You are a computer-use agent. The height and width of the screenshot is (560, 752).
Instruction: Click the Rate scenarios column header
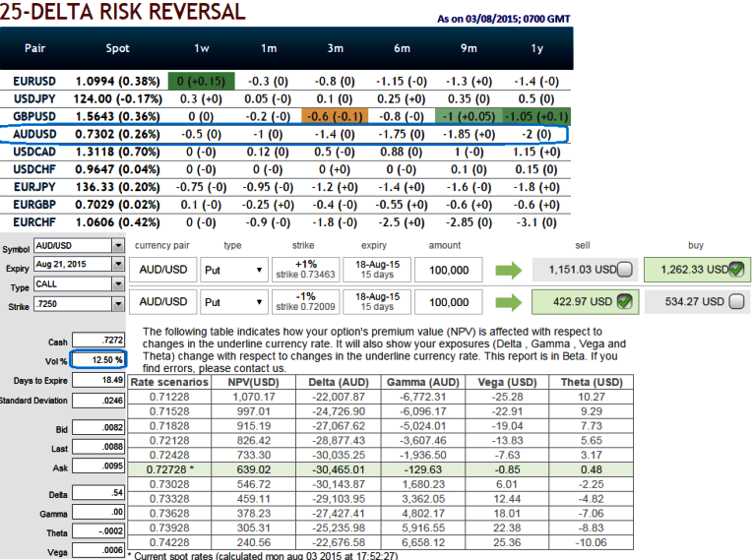coord(169,382)
